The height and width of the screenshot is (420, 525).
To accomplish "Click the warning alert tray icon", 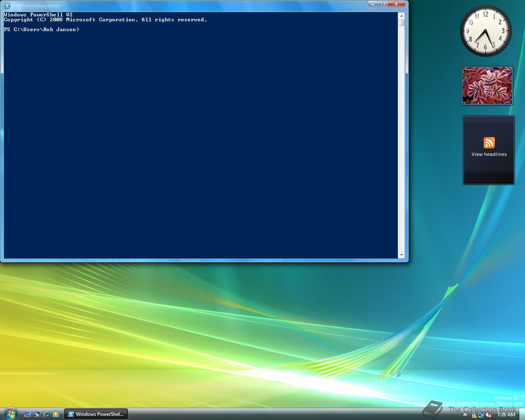I will [x=475, y=415].
